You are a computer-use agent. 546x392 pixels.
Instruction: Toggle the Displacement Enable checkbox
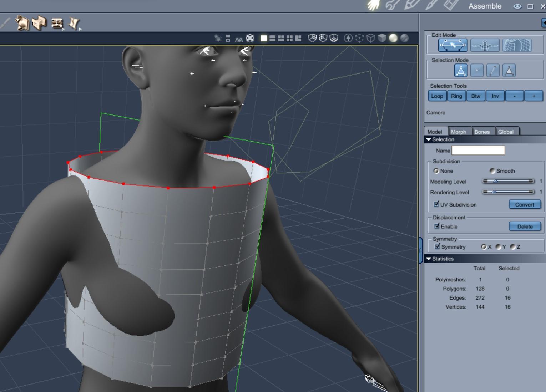point(437,226)
